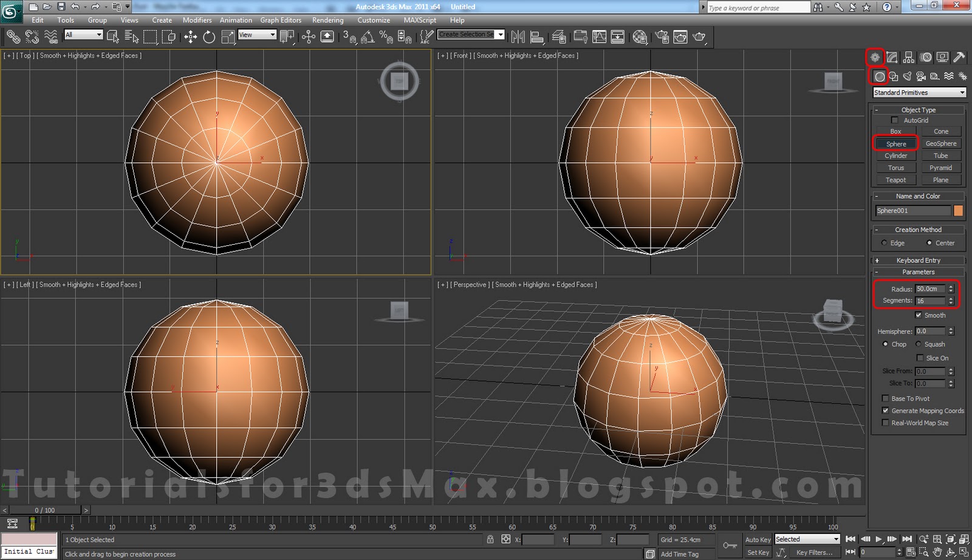
Task: Choose the Bind to Space Warp tool
Action: point(51,37)
